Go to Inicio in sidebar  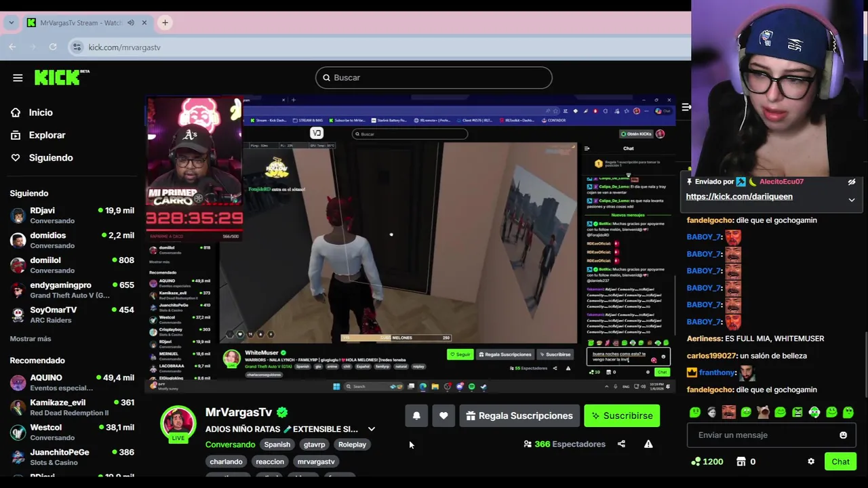41,113
